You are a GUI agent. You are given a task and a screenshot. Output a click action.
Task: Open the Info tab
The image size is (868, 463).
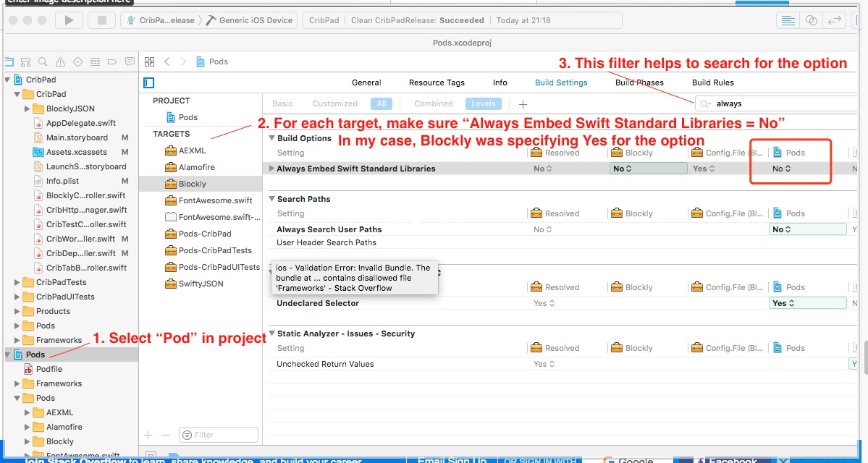pyautogui.click(x=500, y=82)
